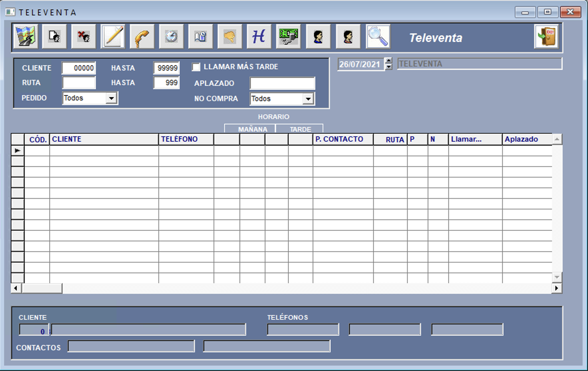Expand the PEDIDO dropdown
Screen dimensions: 588x371
tap(111, 98)
